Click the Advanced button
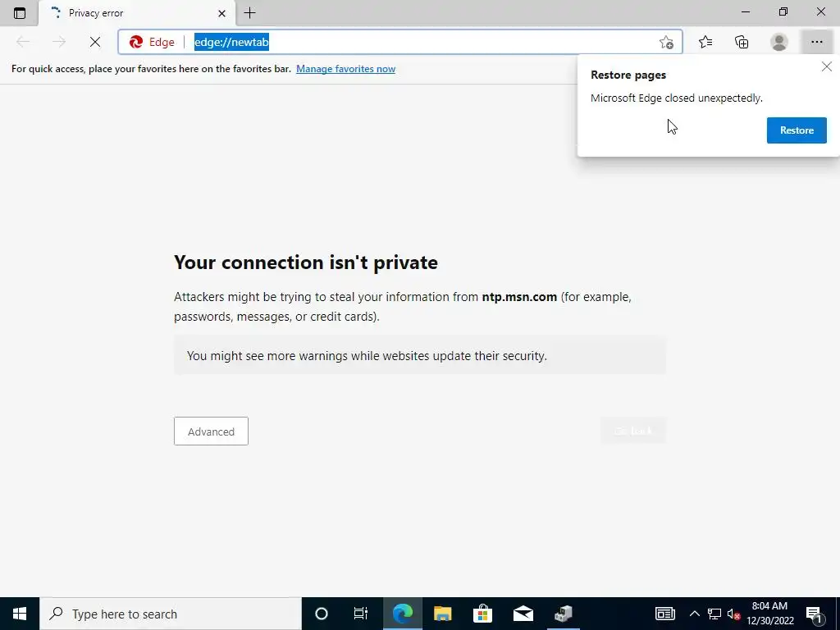 [211, 431]
